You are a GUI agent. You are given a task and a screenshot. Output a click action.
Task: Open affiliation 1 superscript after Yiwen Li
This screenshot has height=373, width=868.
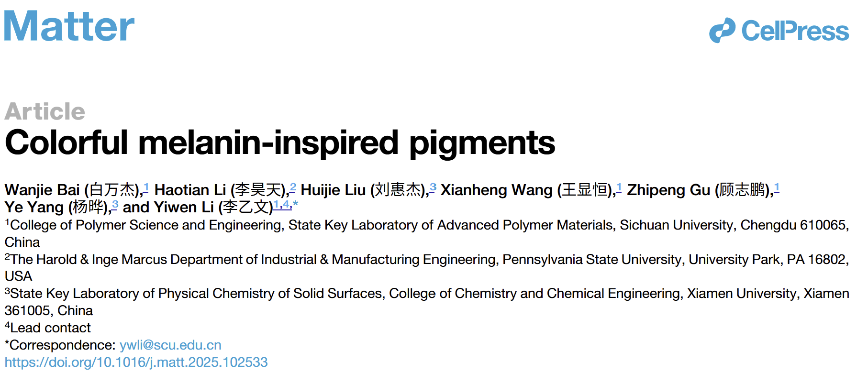(276, 205)
